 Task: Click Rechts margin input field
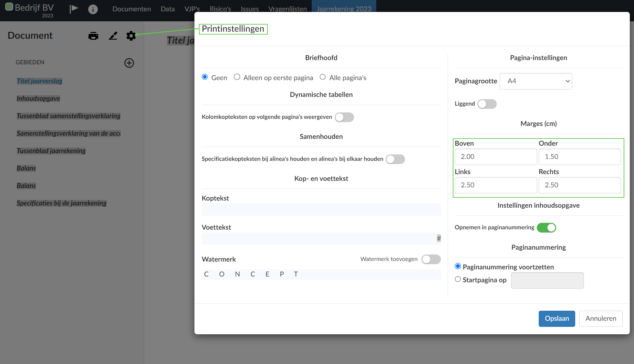pyautogui.click(x=579, y=185)
